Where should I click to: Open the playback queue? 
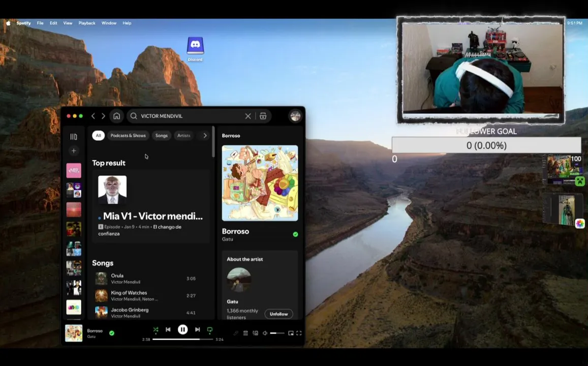245,333
